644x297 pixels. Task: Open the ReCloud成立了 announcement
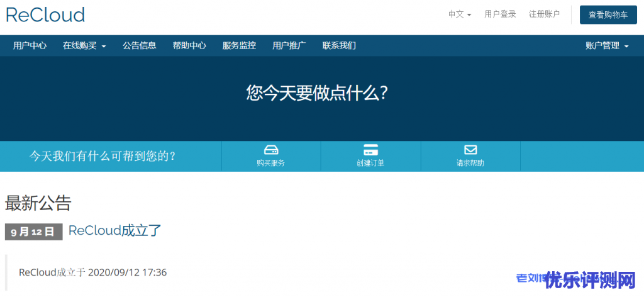[115, 230]
